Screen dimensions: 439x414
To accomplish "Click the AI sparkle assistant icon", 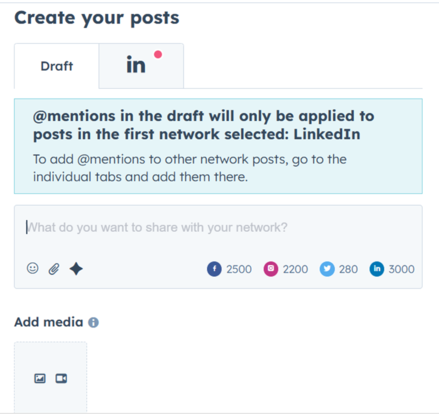I will (76, 269).
